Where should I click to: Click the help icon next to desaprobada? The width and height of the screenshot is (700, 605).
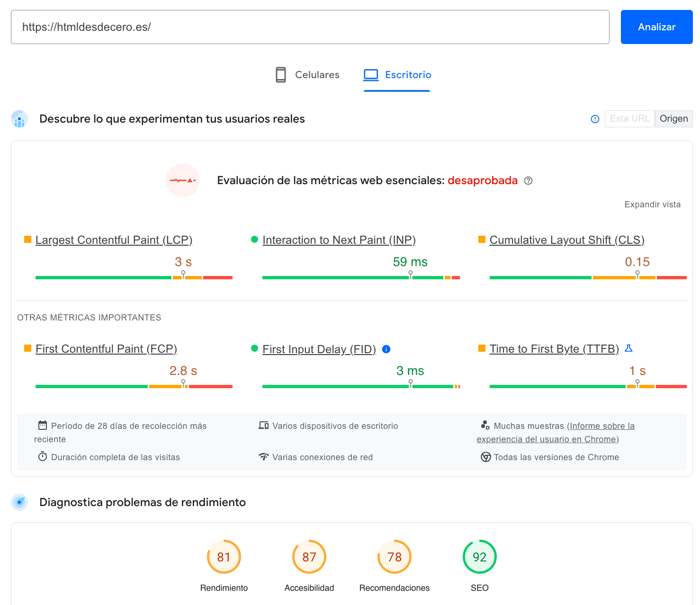tap(528, 181)
